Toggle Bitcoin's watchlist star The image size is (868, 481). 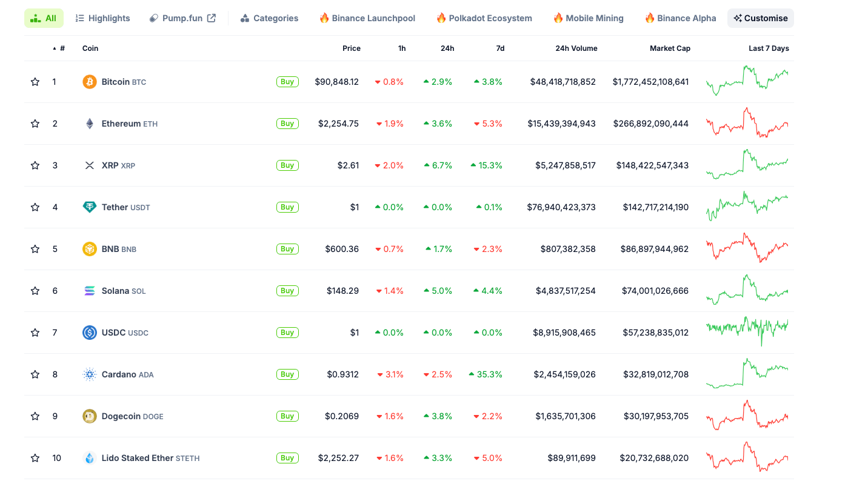pos(35,81)
